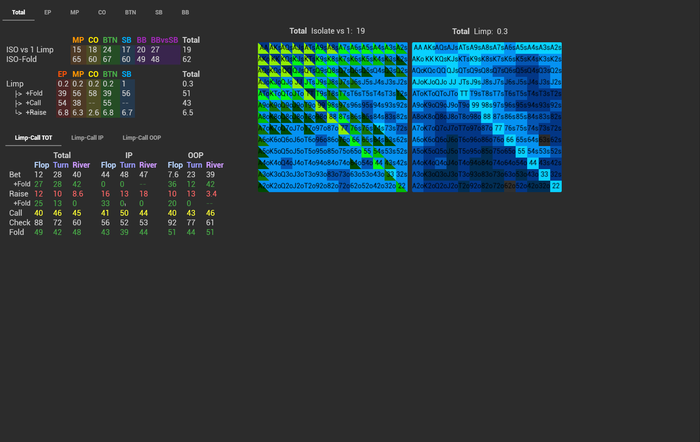Click Check Total Flop value 88

click(39, 222)
